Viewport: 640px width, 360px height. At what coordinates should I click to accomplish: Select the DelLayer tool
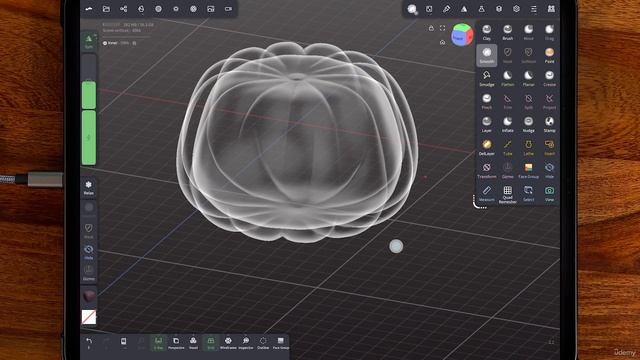(x=487, y=147)
